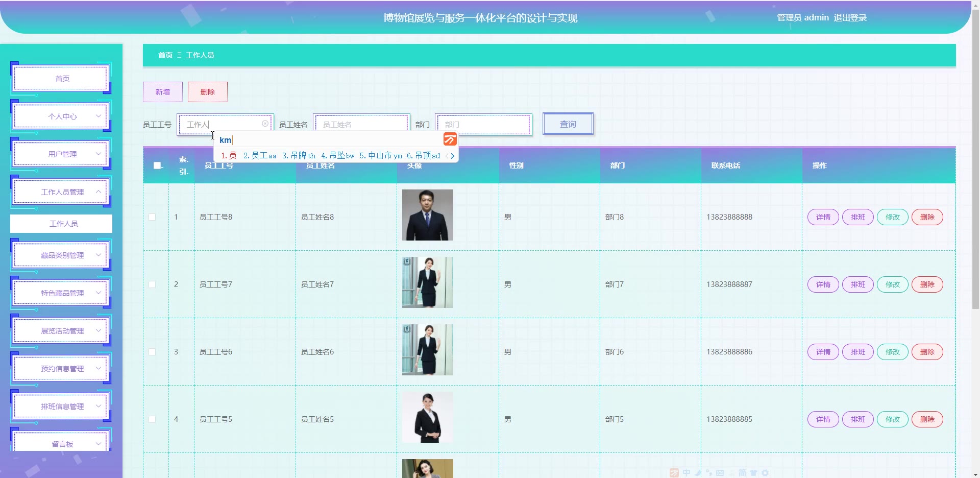Focus the 部门 search input
980x478 pixels.
coord(483,124)
